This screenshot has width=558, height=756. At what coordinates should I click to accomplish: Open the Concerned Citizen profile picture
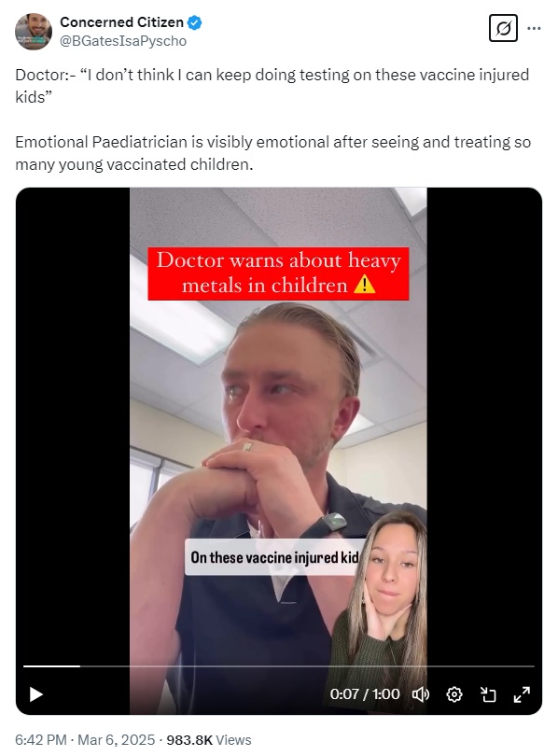(34, 32)
